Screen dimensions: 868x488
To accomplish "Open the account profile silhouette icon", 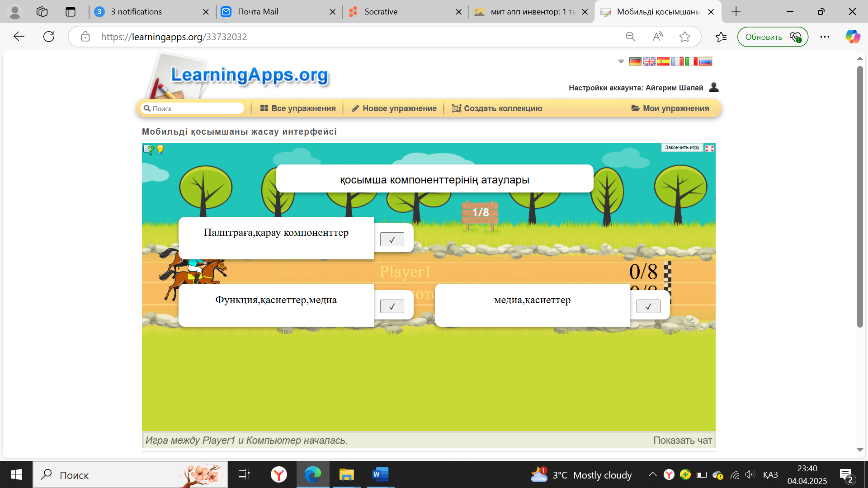I will [x=714, y=87].
